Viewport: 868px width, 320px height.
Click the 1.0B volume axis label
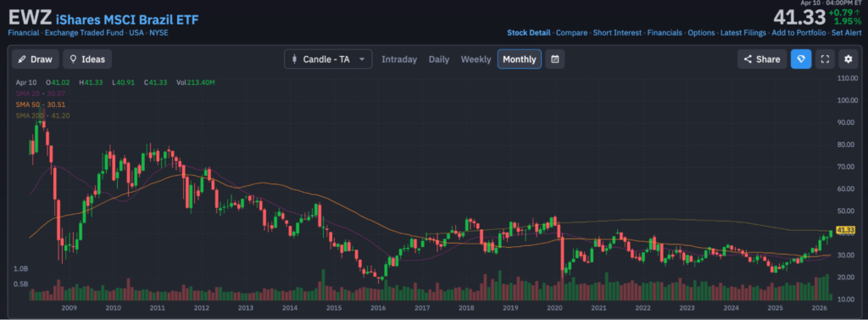click(20, 268)
